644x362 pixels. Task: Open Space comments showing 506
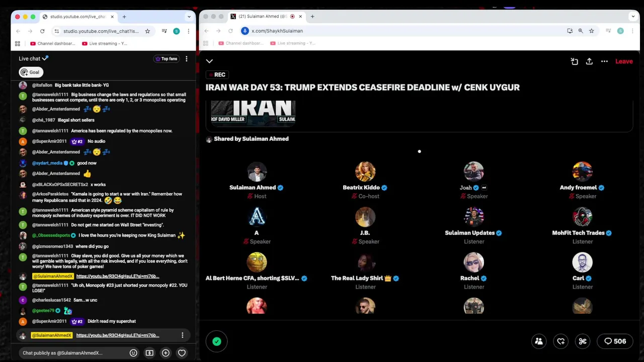(x=615, y=341)
